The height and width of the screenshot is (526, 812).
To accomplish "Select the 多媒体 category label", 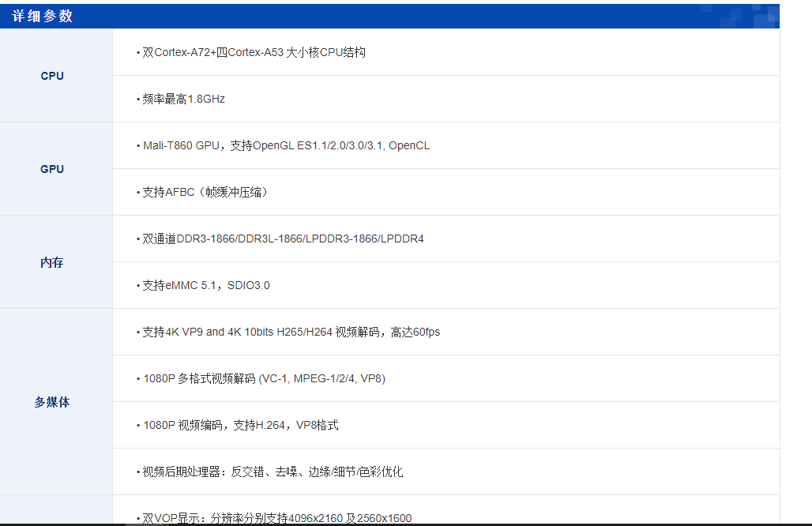I will coord(52,402).
